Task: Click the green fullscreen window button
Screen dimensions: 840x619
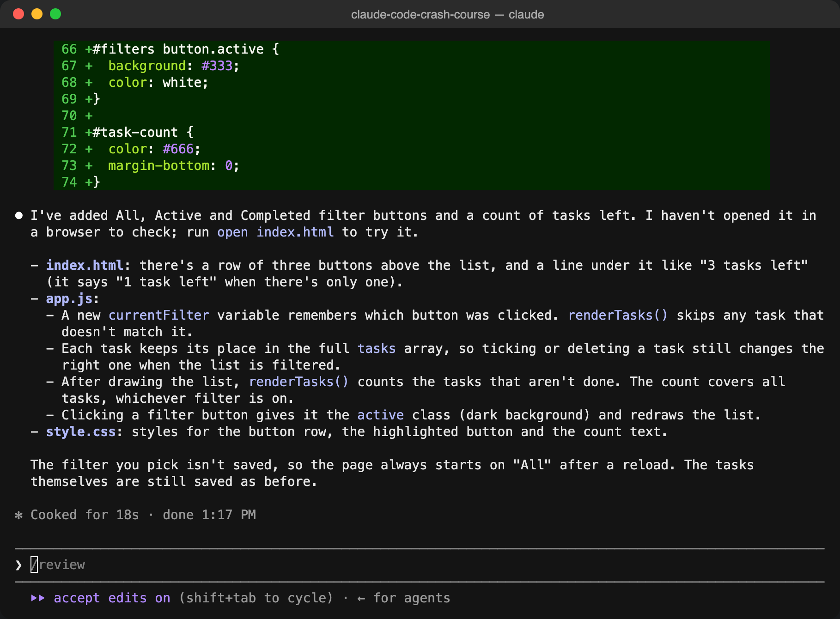Action: [55, 14]
